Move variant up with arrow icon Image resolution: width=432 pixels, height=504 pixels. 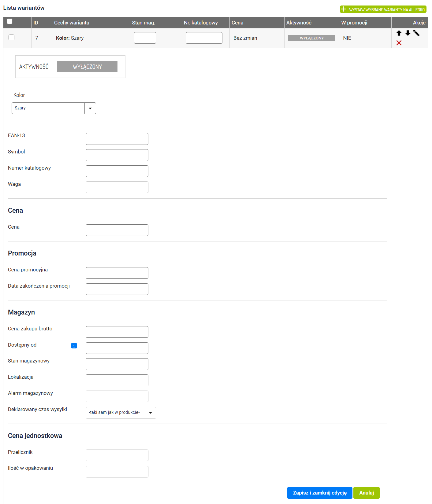[x=399, y=33]
